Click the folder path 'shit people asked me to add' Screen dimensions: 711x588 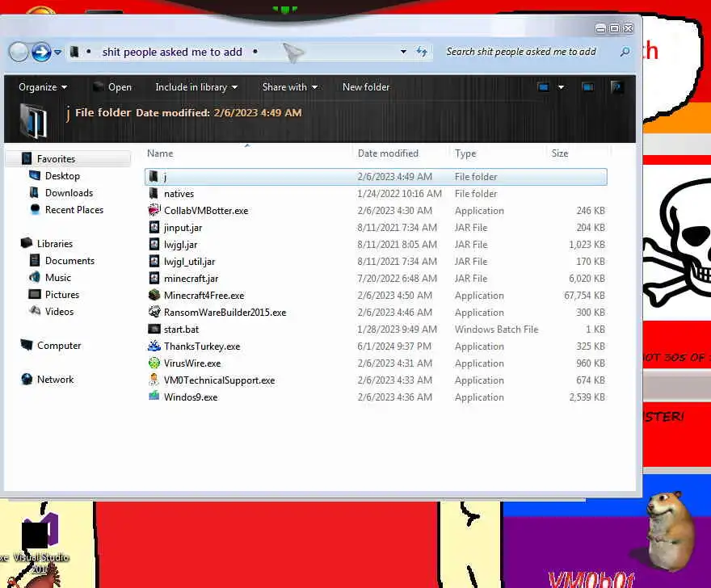click(x=172, y=52)
